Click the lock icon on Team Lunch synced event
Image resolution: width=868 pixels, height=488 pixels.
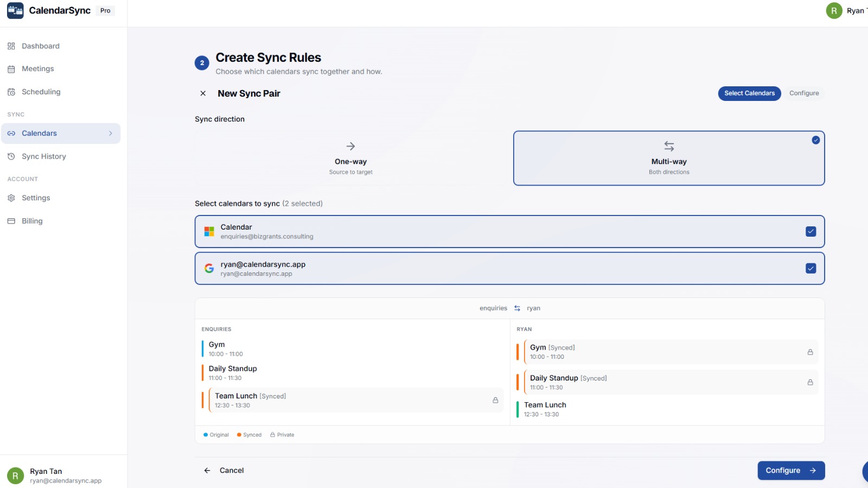495,400
